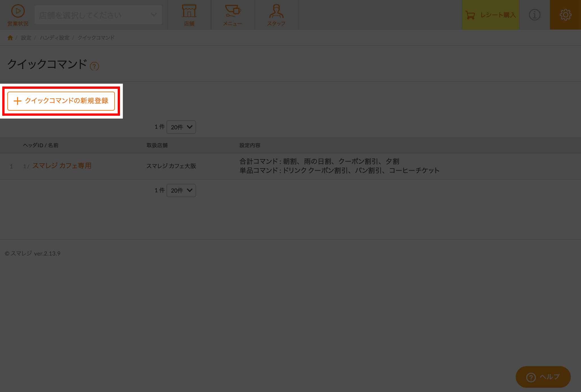The image size is (581, 392).
Task: Click the 単品コマンド settings line
Action: (x=339, y=170)
